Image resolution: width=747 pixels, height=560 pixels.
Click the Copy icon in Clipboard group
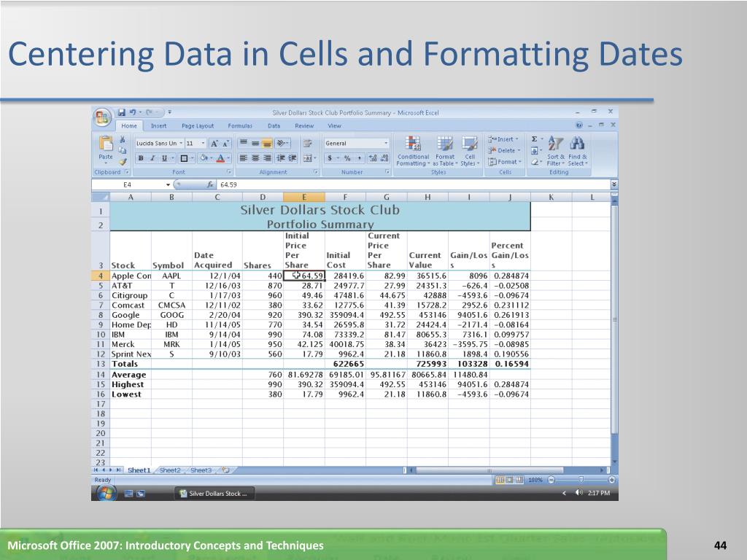tap(123, 150)
